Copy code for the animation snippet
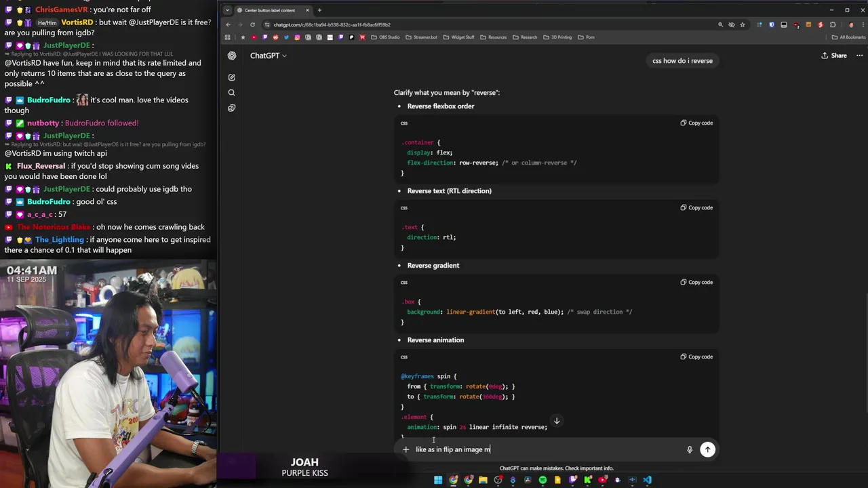Screen dimensions: 868x488 pyautogui.click(x=696, y=357)
